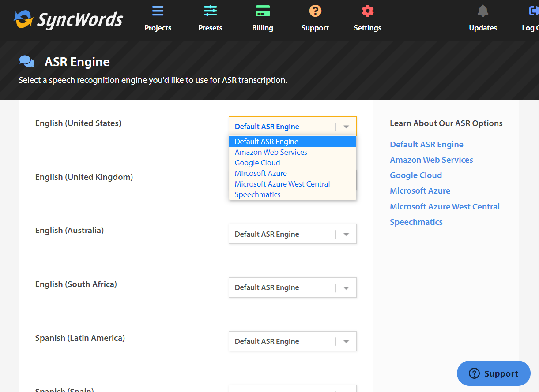Image resolution: width=539 pixels, height=392 pixels.
Task: Open the Microsoft Azure info link
Action: click(x=420, y=190)
